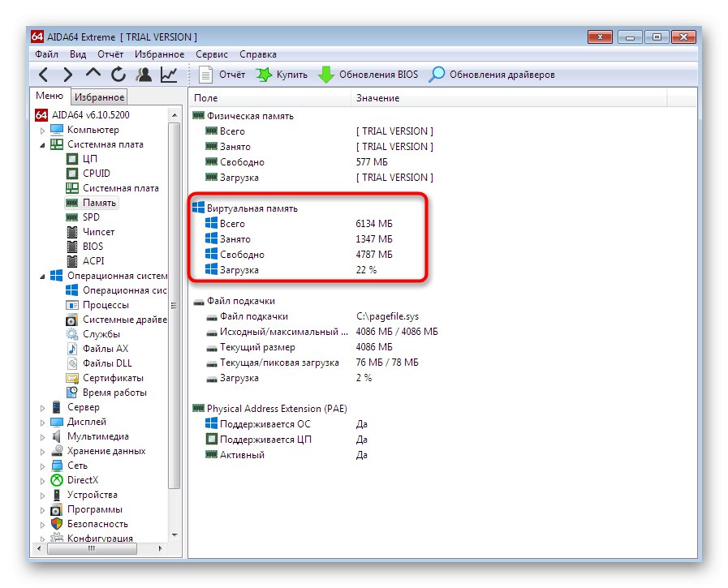Open the Файлы AX tree item
Viewport: 728px width, 588px height.
click(x=105, y=349)
